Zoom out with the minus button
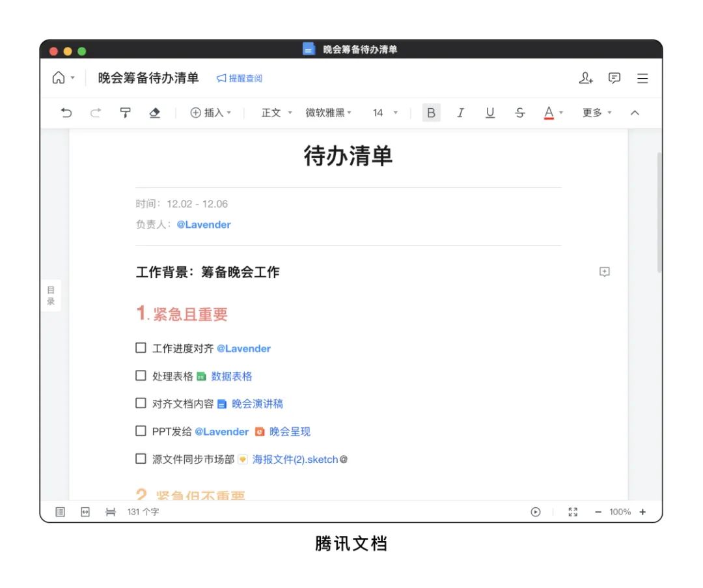The image size is (703, 588). point(598,512)
